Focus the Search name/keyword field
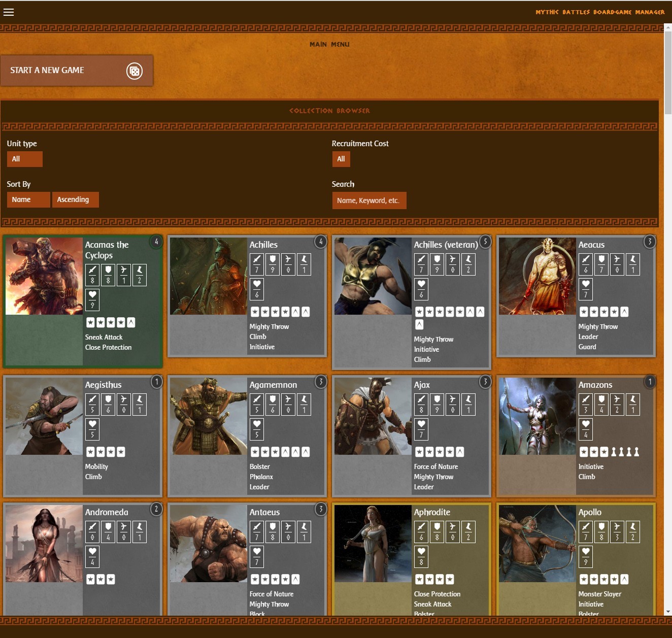Viewport: 672px width, 638px height. (x=369, y=200)
